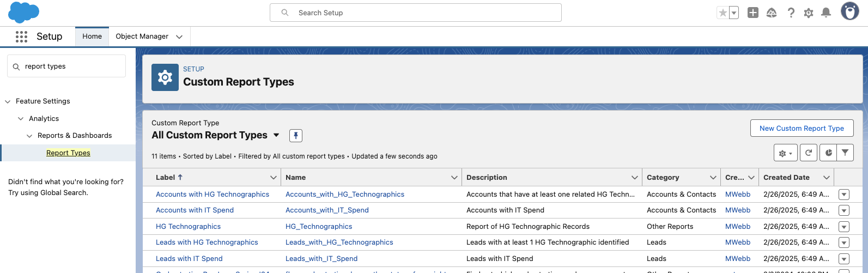Open the Object Manager tab dropdown chevron
The width and height of the screenshot is (868, 273).
click(x=179, y=37)
